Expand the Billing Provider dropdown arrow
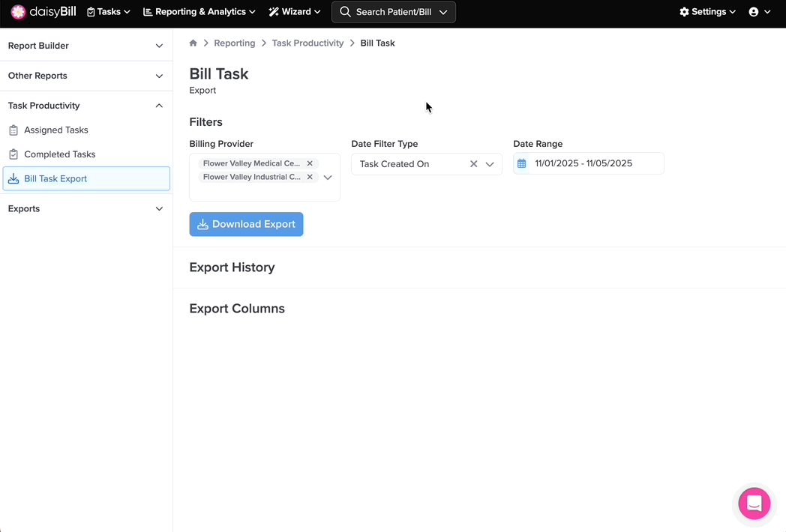The image size is (786, 532). coord(328,178)
